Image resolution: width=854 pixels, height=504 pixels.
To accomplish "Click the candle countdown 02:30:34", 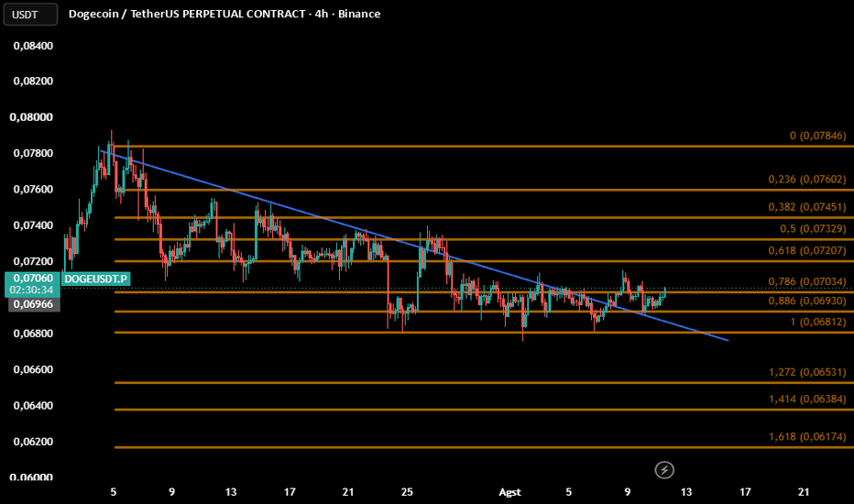I will (31, 290).
